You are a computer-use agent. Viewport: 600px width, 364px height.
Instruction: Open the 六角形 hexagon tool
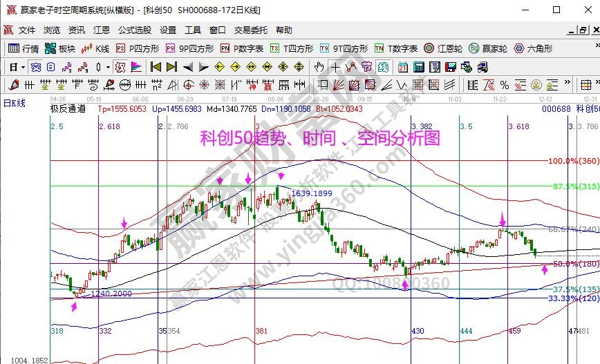pos(532,49)
